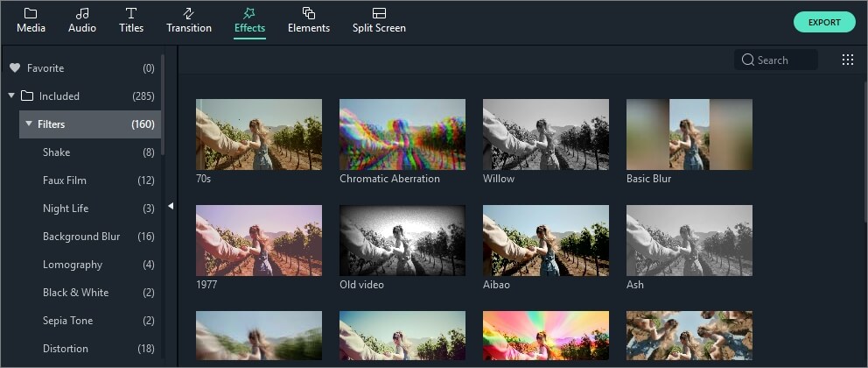Go to the Transition tab

(x=189, y=20)
